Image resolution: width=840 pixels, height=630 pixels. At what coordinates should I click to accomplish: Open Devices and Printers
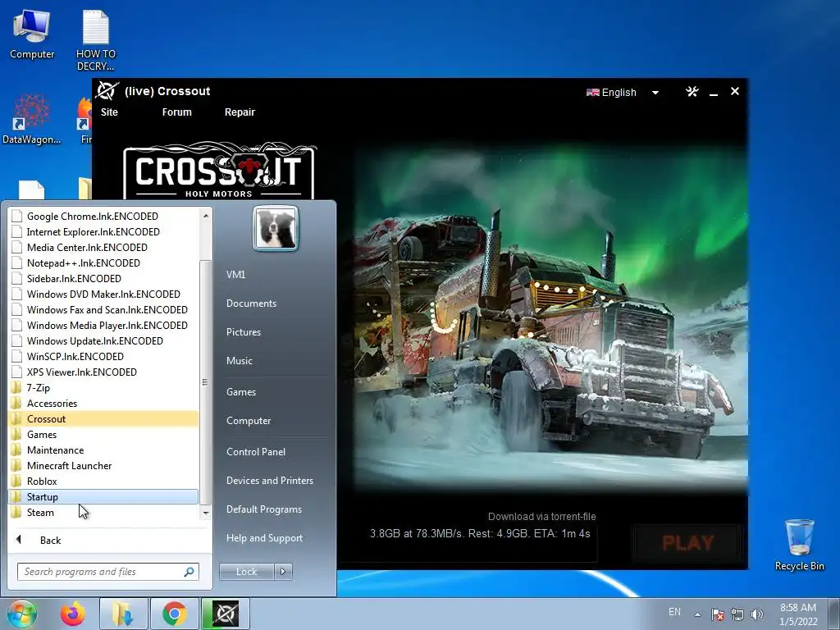coord(269,481)
